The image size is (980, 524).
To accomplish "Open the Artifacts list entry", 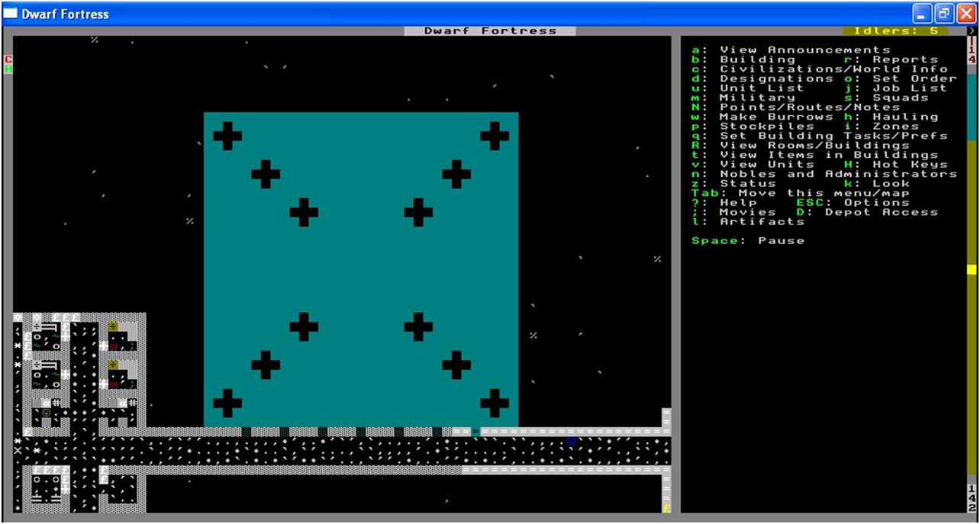I will [x=748, y=221].
